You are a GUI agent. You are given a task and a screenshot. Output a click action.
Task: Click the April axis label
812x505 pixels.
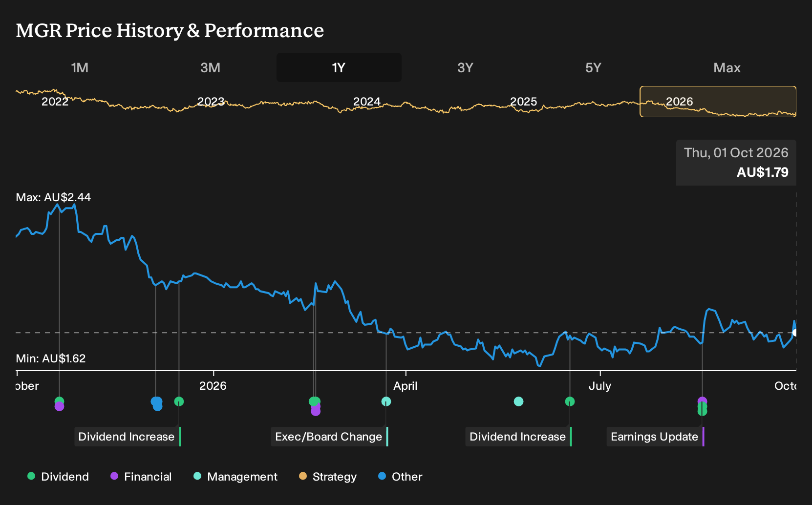(406, 386)
